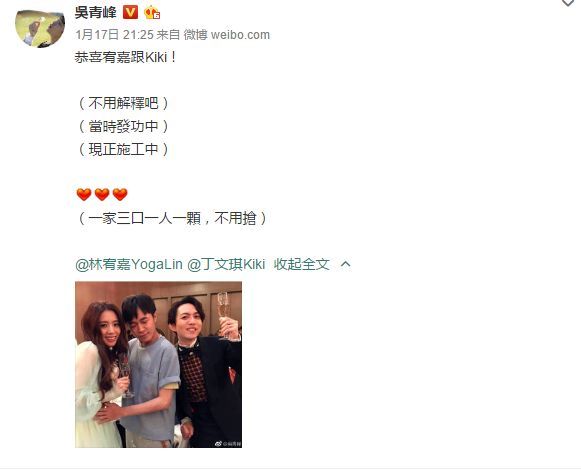Click the Weibo watermark logo on the photo
The image size is (581, 470).
pos(219,444)
